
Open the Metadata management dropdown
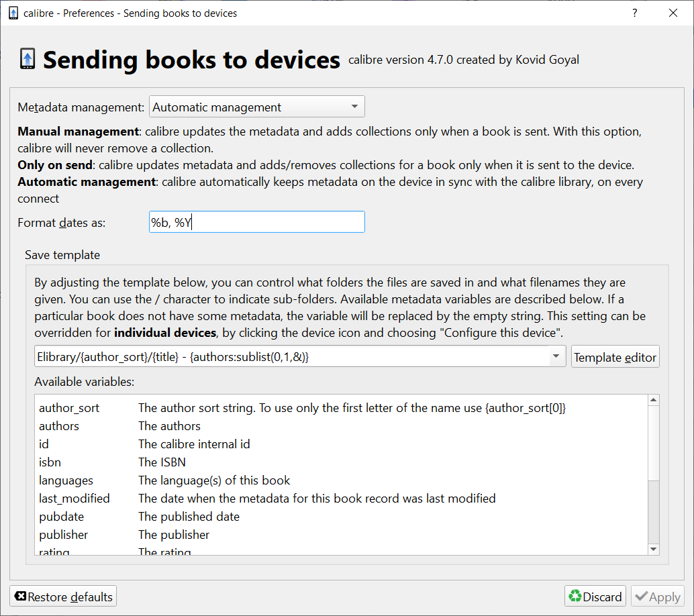click(257, 107)
